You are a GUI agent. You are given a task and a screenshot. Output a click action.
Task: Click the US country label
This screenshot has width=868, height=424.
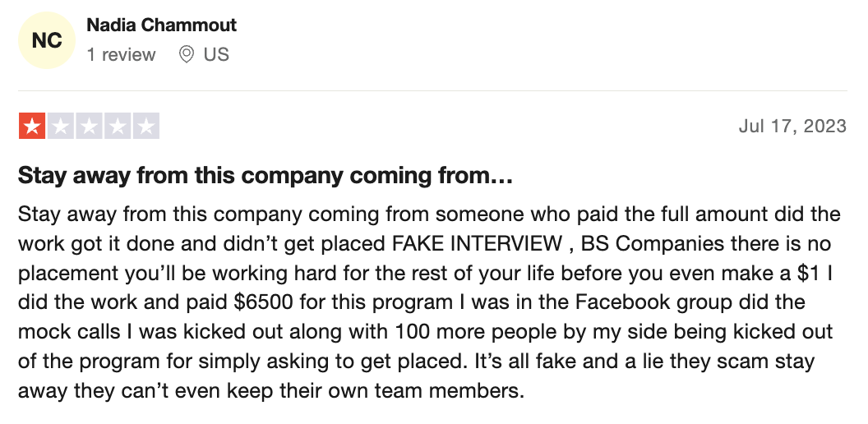point(216,54)
